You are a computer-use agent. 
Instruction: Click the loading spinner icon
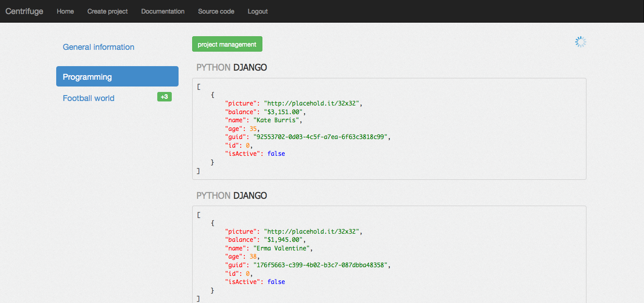581,42
